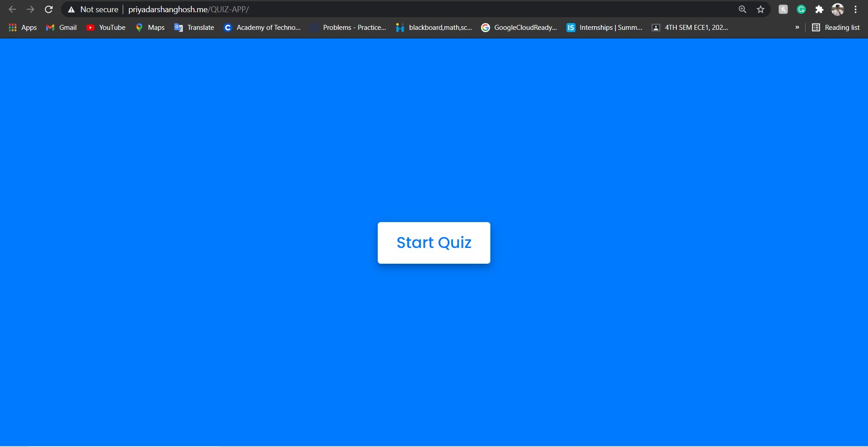Open the Internships | Summ... bookmark
Image resolution: width=868 pixels, height=447 pixels.
pyautogui.click(x=604, y=27)
